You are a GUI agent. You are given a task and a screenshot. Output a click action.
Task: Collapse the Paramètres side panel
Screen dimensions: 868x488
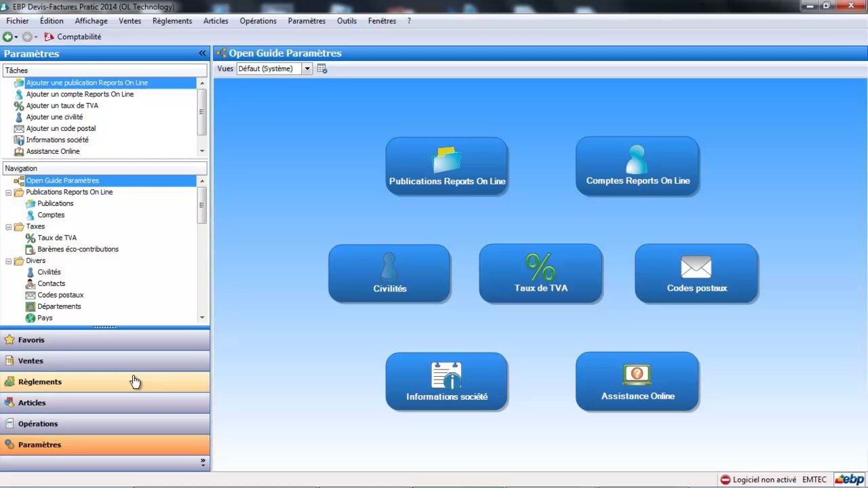pyautogui.click(x=202, y=54)
